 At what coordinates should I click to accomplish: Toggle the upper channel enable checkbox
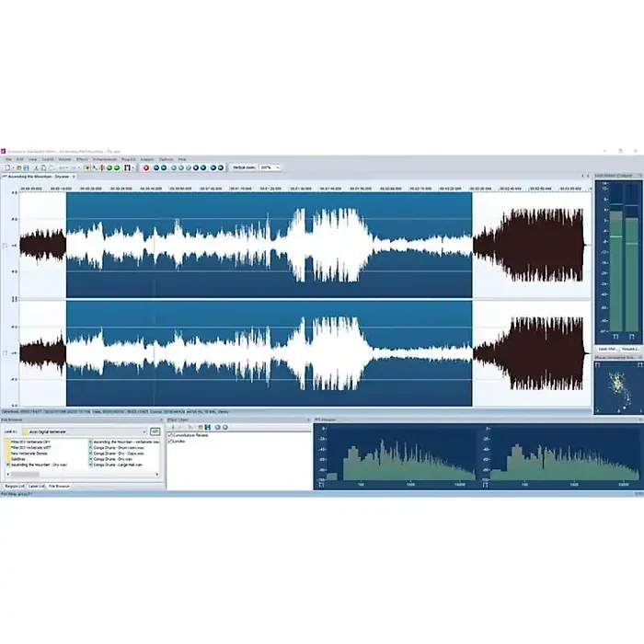[5, 246]
